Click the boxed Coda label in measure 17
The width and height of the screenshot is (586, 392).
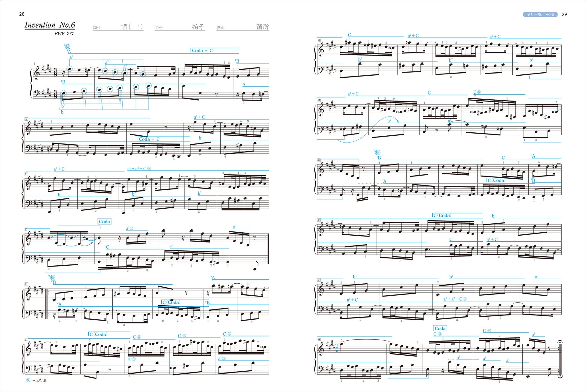[104, 222]
